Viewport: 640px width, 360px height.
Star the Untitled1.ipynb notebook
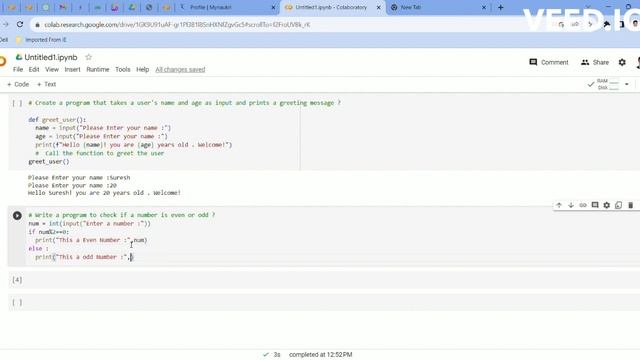click(89, 57)
